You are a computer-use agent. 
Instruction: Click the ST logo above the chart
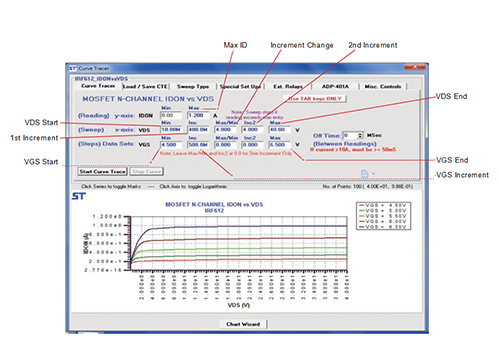pos(79,196)
